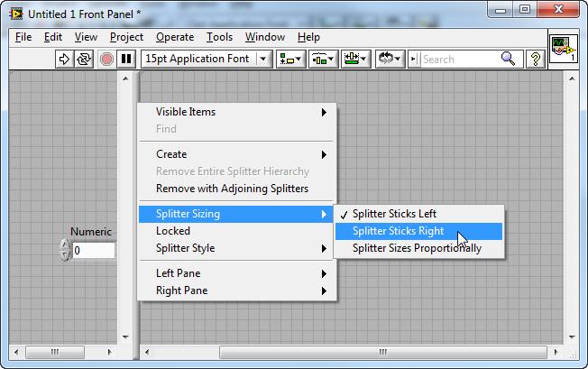
Task: Click the Abort Execution stop button
Action: point(106,59)
